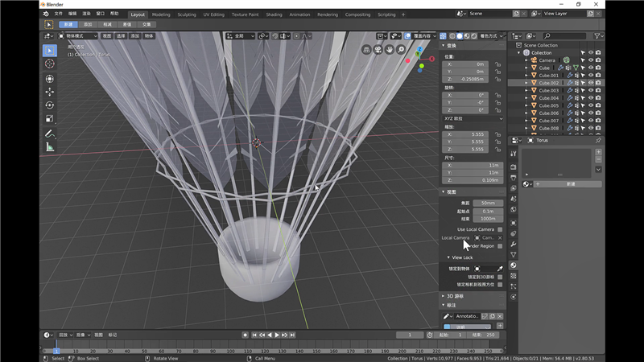This screenshot has width=644, height=362.
Task: Open the File menu in top bar
Action: [59, 14]
